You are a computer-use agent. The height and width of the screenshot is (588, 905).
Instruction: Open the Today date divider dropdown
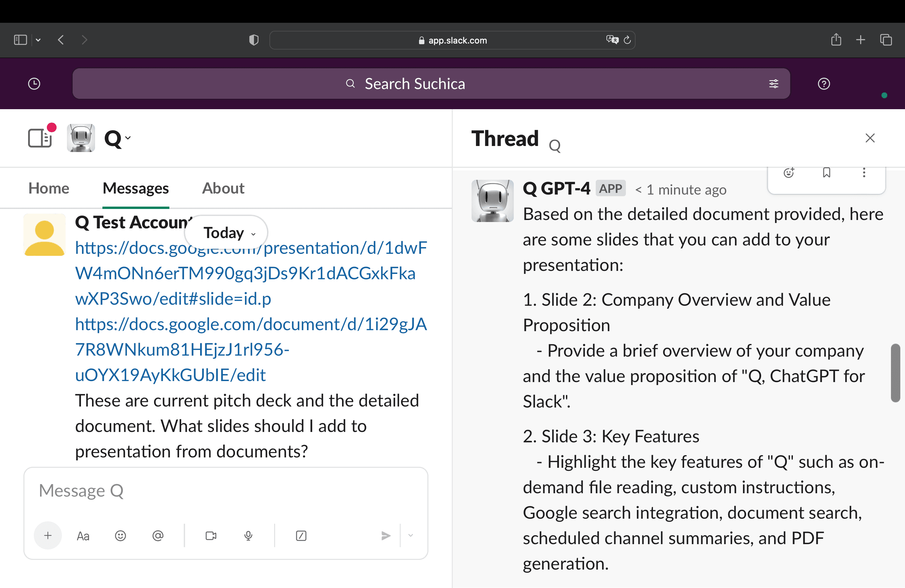pyautogui.click(x=226, y=232)
